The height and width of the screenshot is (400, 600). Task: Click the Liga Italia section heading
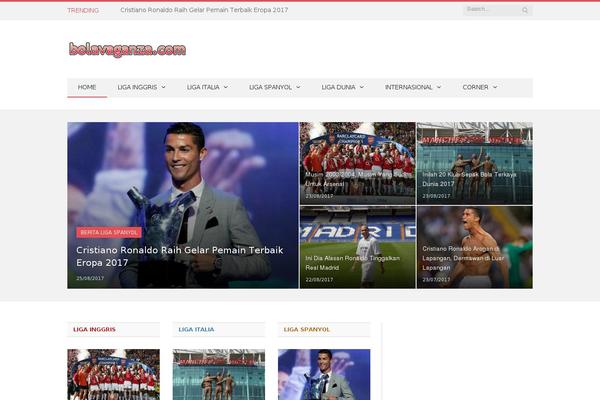(196, 330)
